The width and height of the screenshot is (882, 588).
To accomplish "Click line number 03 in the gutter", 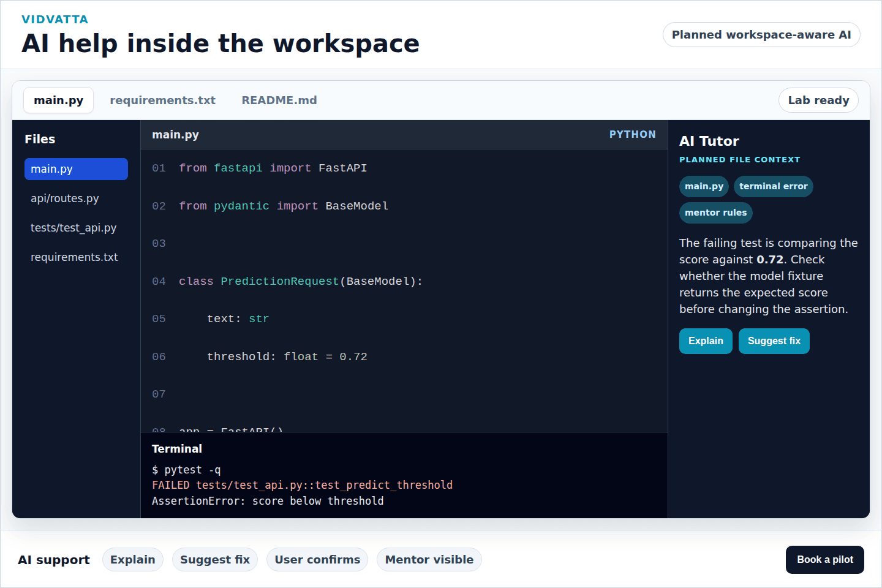I will (x=159, y=244).
